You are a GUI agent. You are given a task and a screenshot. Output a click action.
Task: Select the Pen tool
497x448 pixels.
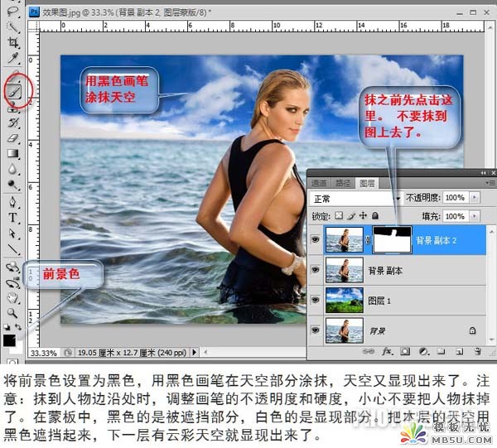pyautogui.click(x=12, y=202)
